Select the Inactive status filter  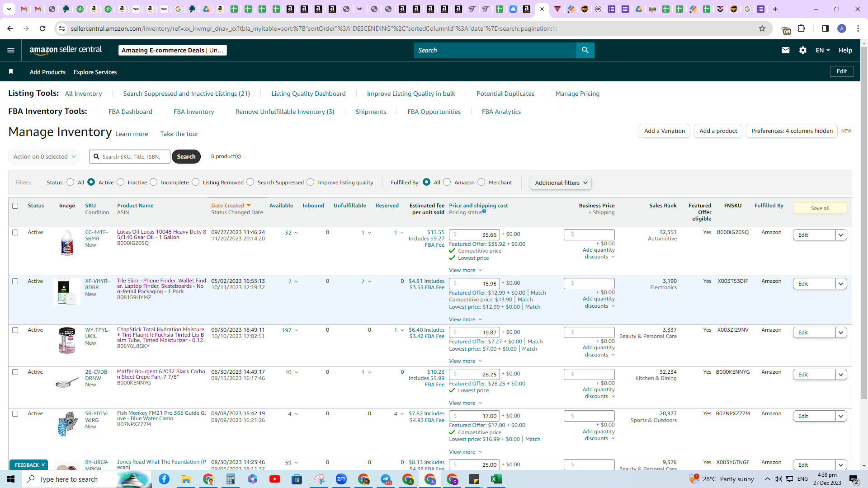121,182
